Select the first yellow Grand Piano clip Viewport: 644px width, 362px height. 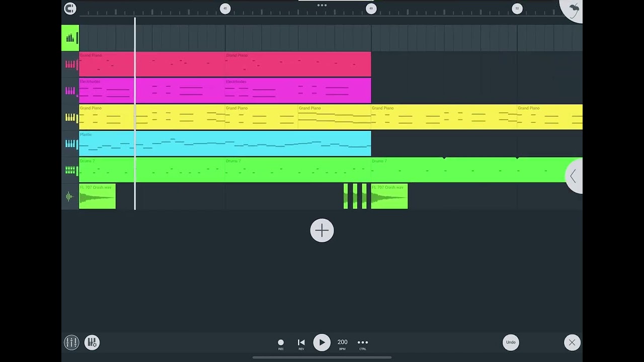(152, 117)
